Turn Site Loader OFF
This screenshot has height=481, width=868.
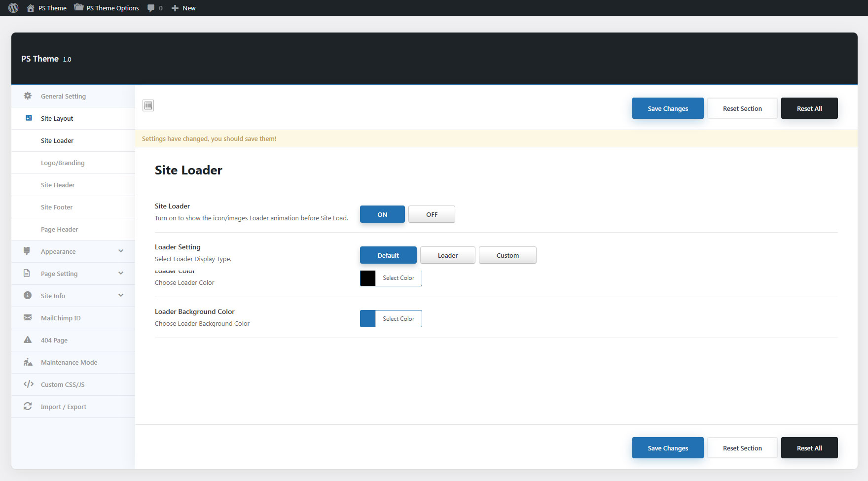[432, 214]
